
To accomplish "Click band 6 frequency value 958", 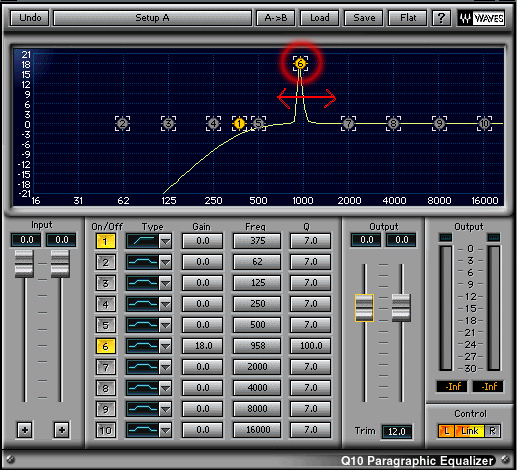I will coord(257,346).
